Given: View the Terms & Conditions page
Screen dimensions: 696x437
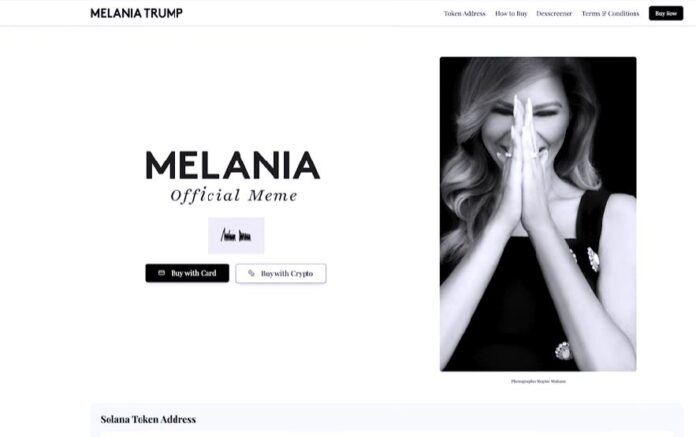Looking at the screenshot, I should pyautogui.click(x=610, y=13).
